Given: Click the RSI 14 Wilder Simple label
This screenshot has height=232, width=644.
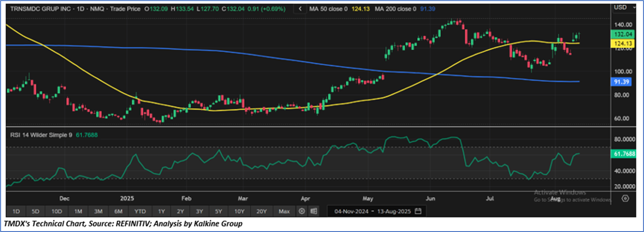Looking at the screenshot, I should (x=42, y=135).
